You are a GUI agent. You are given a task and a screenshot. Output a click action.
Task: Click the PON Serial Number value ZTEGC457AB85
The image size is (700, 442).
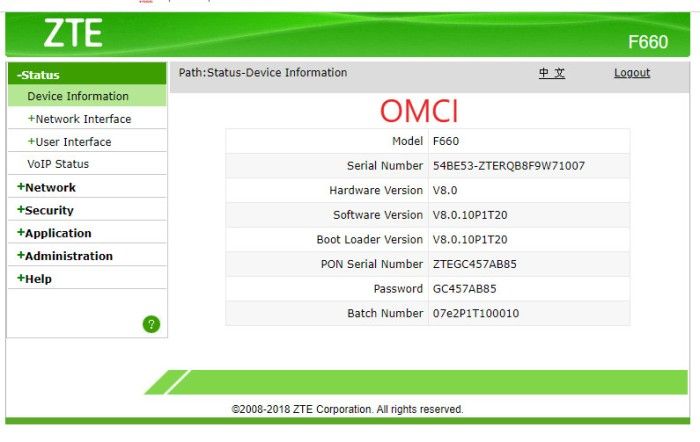474,265
